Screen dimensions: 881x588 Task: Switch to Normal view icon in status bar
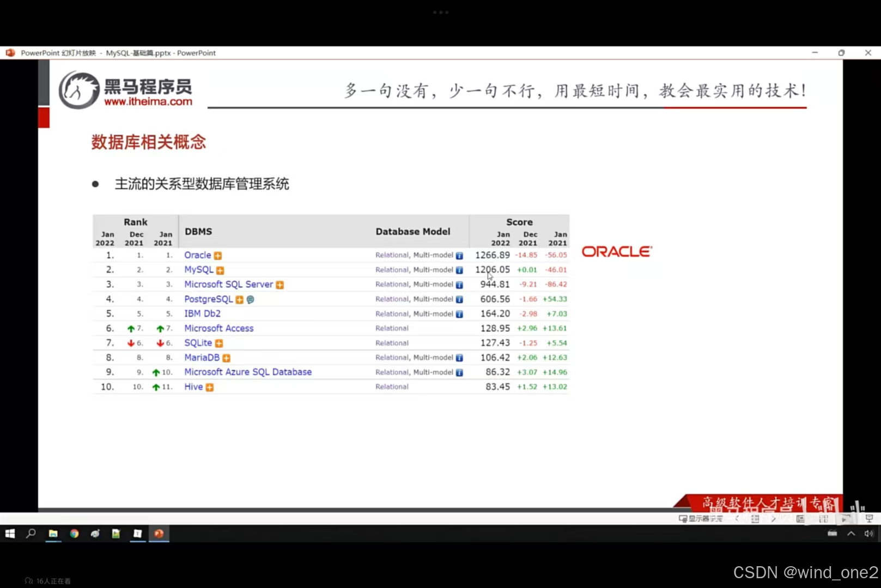(x=800, y=519)
